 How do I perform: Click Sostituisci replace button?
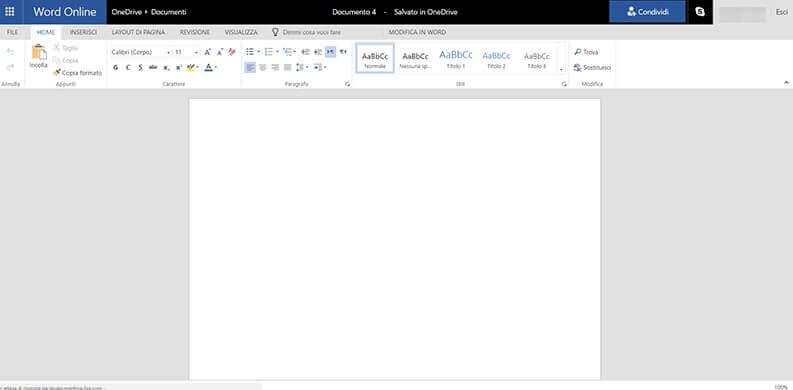(x=592, y=67)
